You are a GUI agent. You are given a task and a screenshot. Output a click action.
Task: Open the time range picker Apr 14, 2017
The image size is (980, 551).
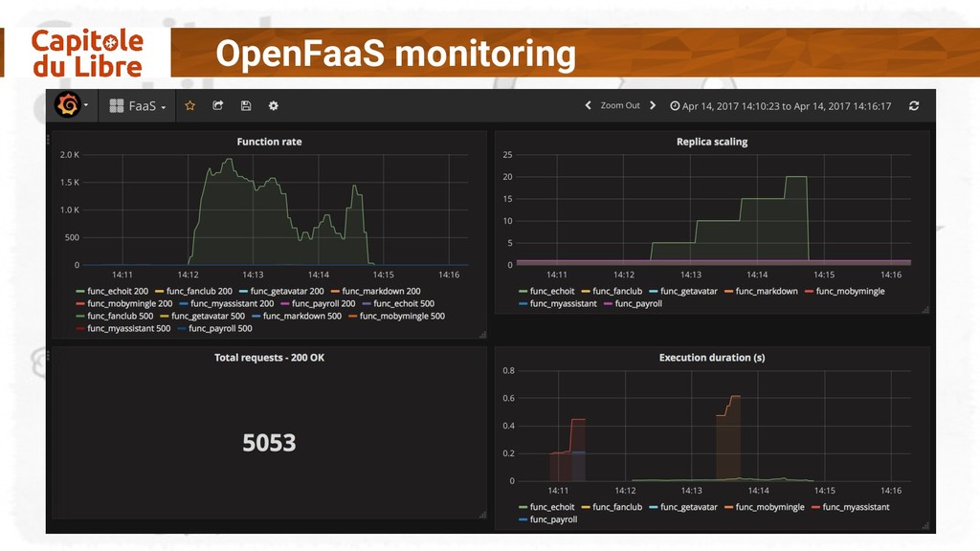(781, 106)
